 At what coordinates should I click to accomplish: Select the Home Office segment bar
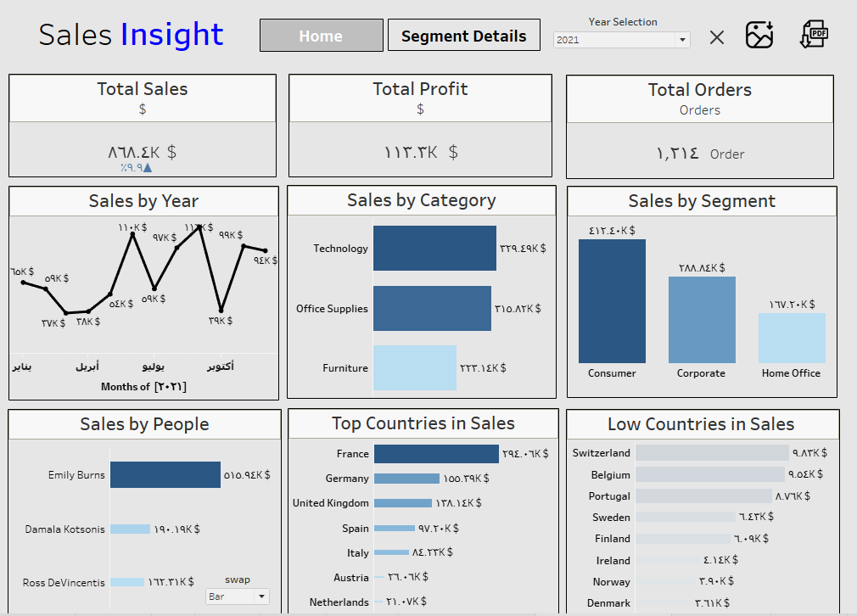click(x=792, y=338)
